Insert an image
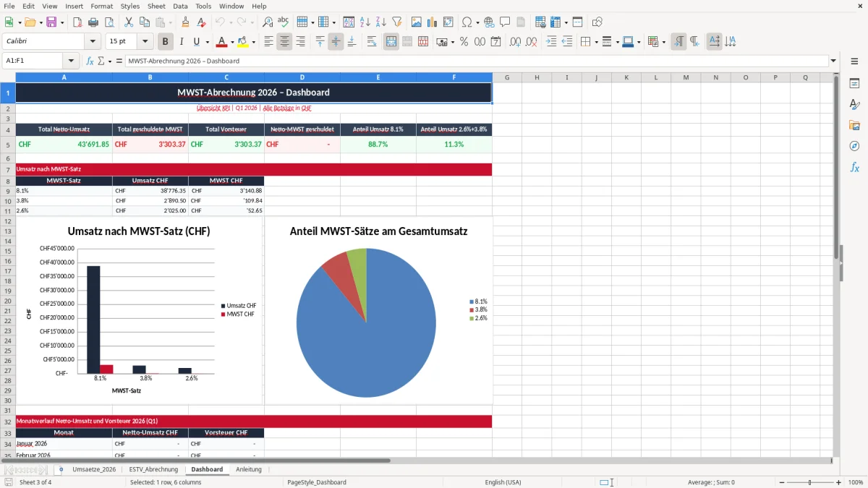 point(416,22)
